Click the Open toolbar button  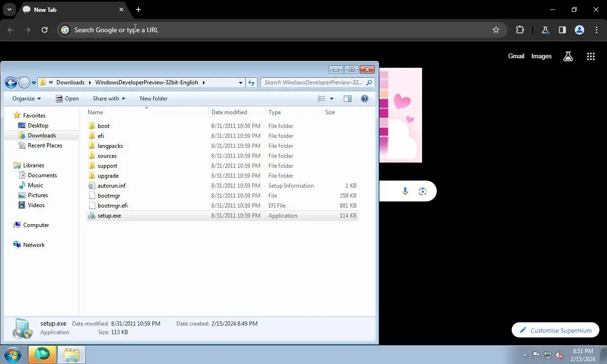tap(67, 99)
